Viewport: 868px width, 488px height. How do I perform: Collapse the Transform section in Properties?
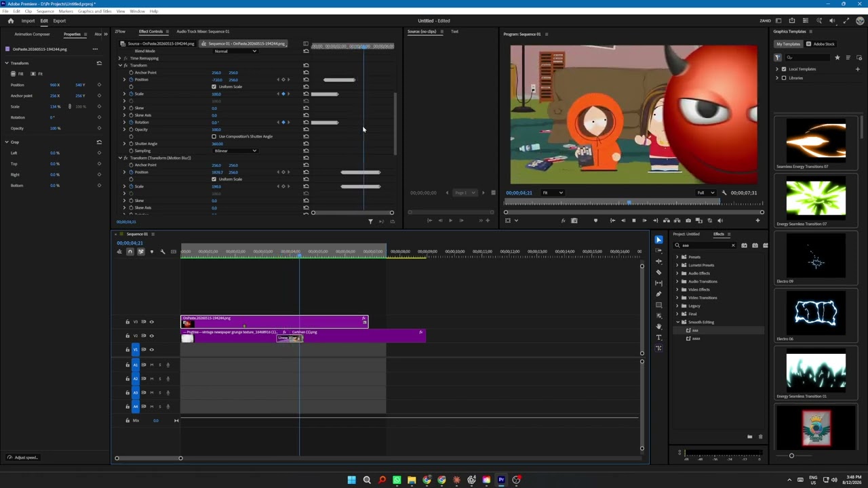tap(6, 63)
